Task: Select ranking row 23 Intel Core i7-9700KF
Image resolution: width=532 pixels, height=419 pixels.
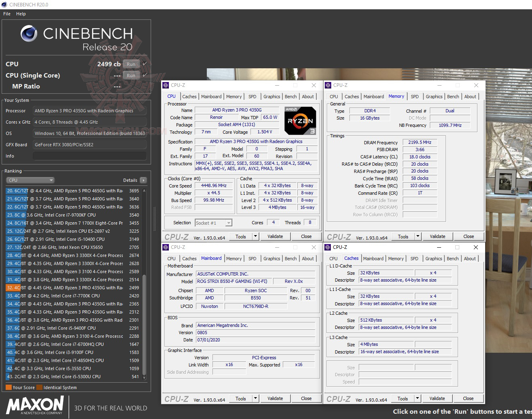Action: [x=73, y=215]
